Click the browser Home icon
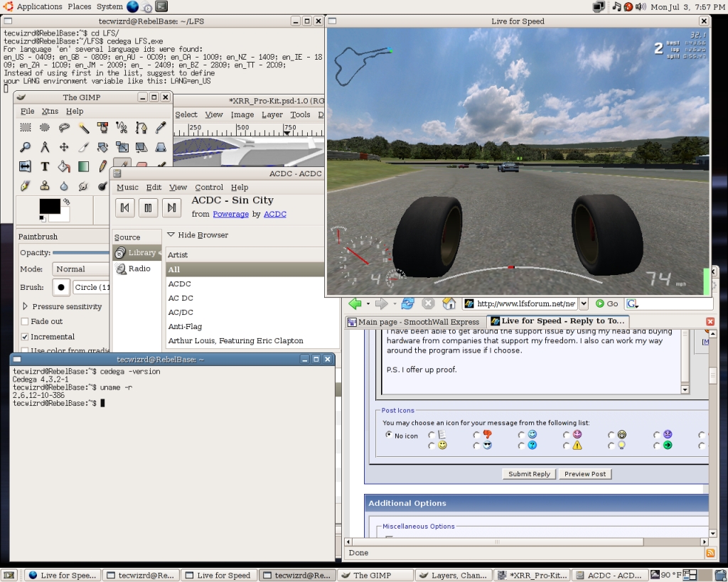 449,303
